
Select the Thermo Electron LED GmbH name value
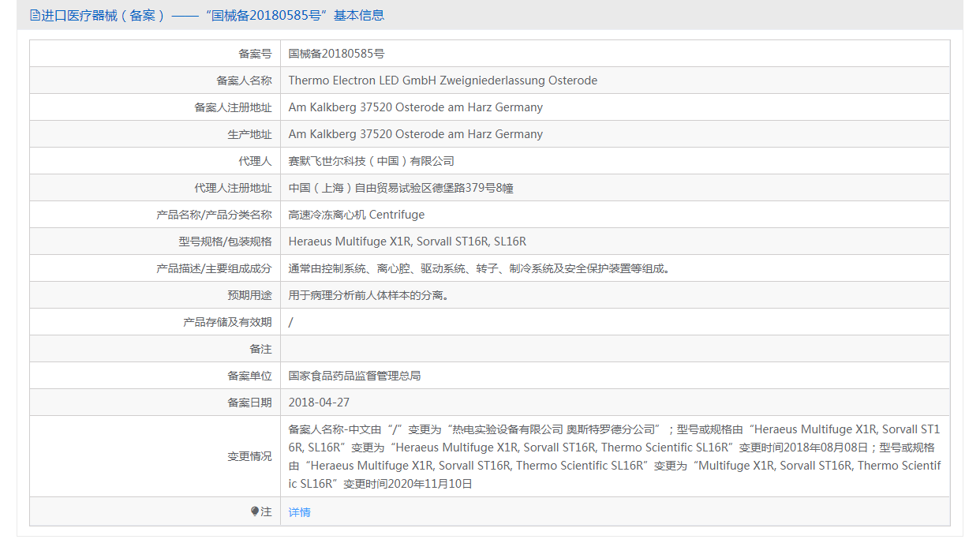[443, 81]
